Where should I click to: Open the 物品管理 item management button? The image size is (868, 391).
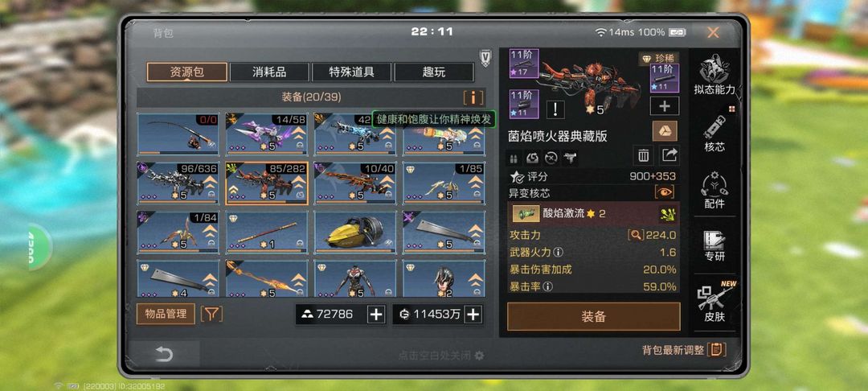coord(166,314)
